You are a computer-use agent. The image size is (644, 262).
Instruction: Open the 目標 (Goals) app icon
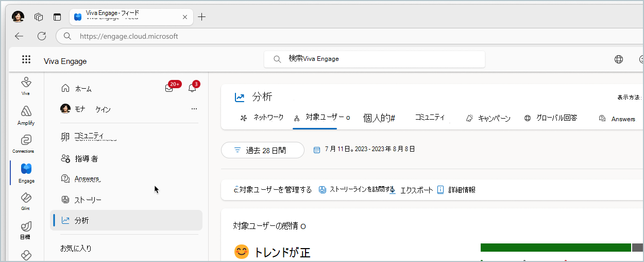point(26,230)
